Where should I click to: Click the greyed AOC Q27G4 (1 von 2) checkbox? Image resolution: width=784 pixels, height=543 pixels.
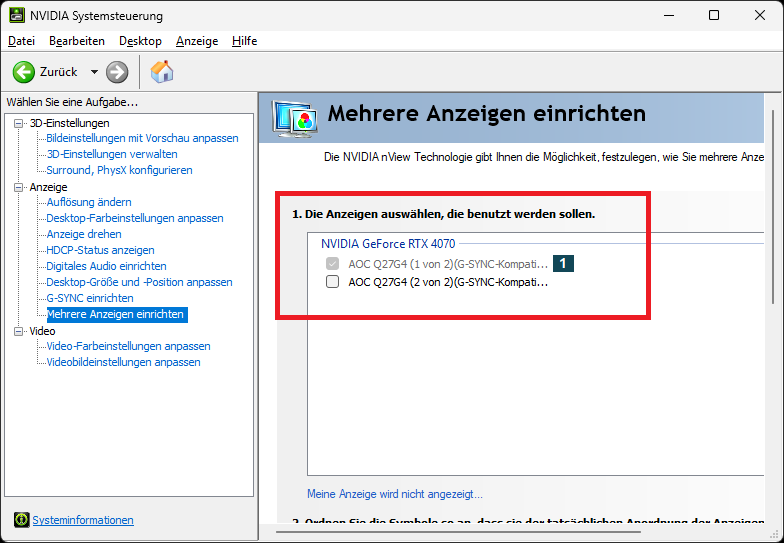point(332,264)
